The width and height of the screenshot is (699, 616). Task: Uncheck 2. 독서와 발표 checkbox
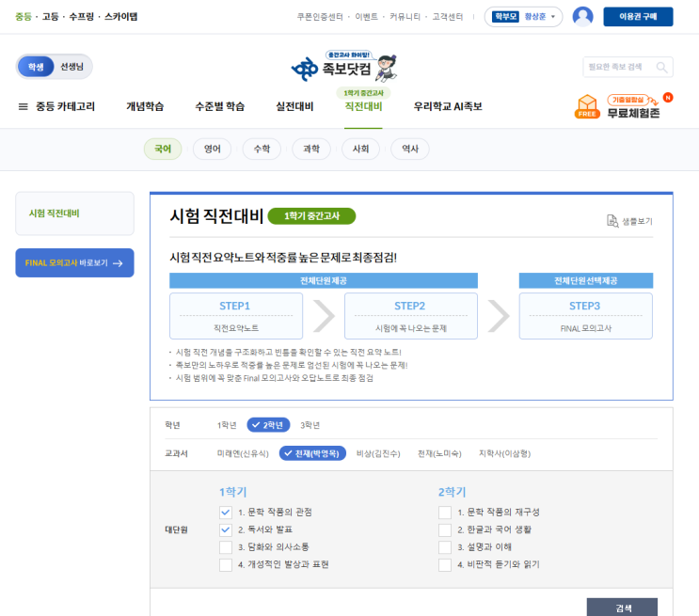(226, 529)
